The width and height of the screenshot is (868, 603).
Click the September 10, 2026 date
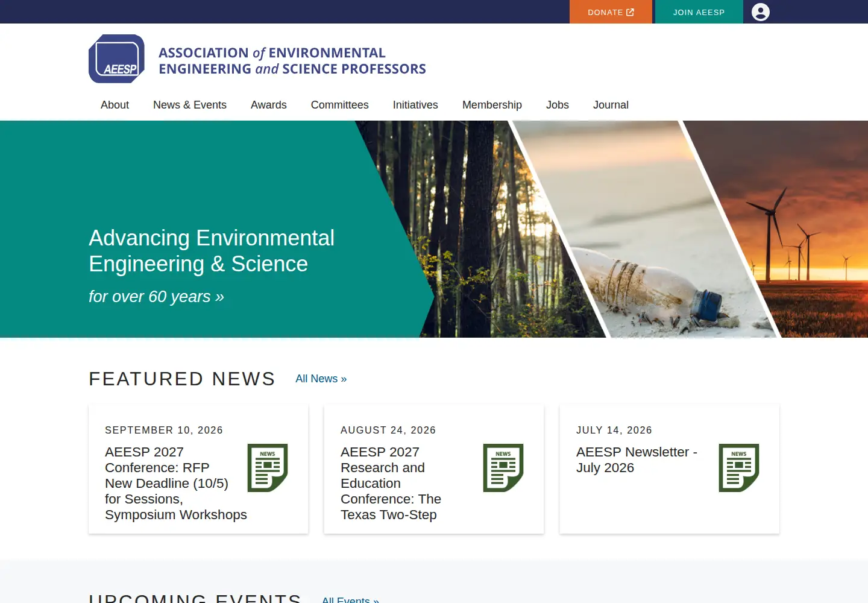tap(164, 430)
